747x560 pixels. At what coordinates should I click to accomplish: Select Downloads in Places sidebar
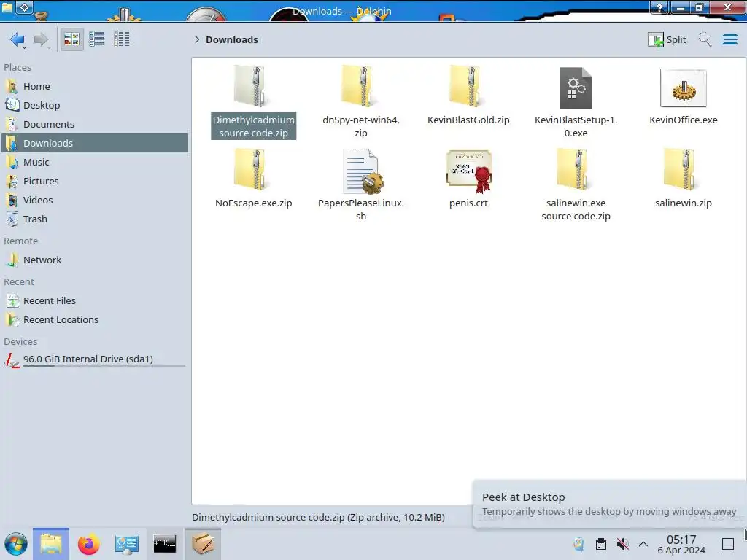[95, 143]
